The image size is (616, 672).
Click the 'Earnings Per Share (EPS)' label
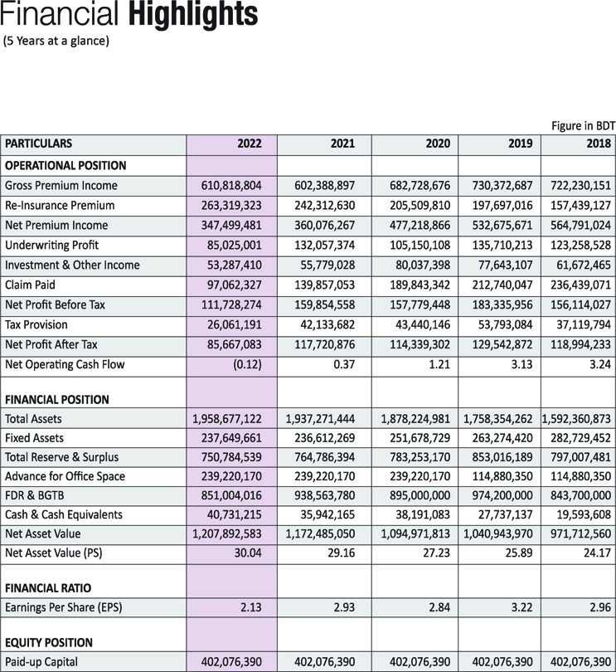(x=63, y=608)
